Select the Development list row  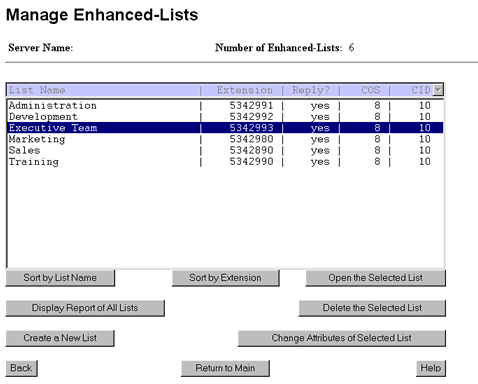coord(225,117)
